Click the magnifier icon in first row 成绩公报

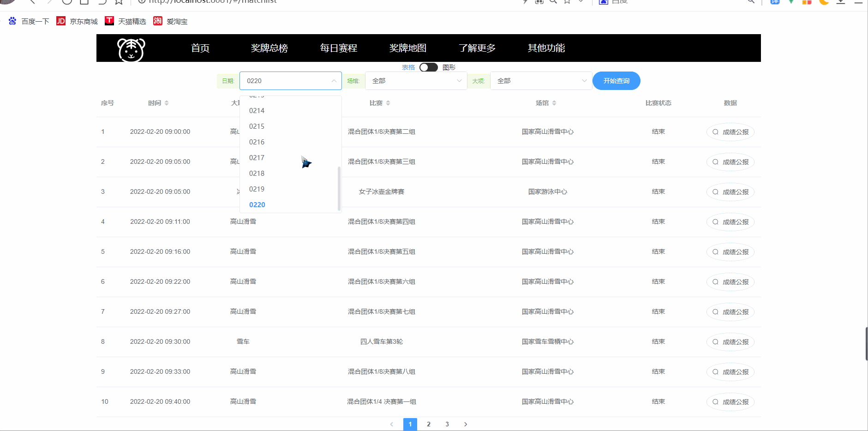pos(715,132)
